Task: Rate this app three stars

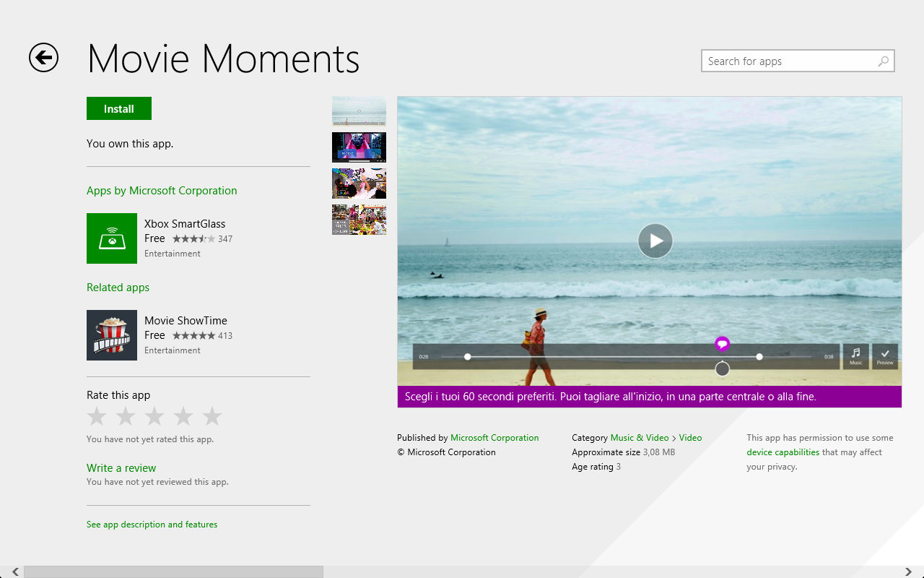Action: (154, 416)
